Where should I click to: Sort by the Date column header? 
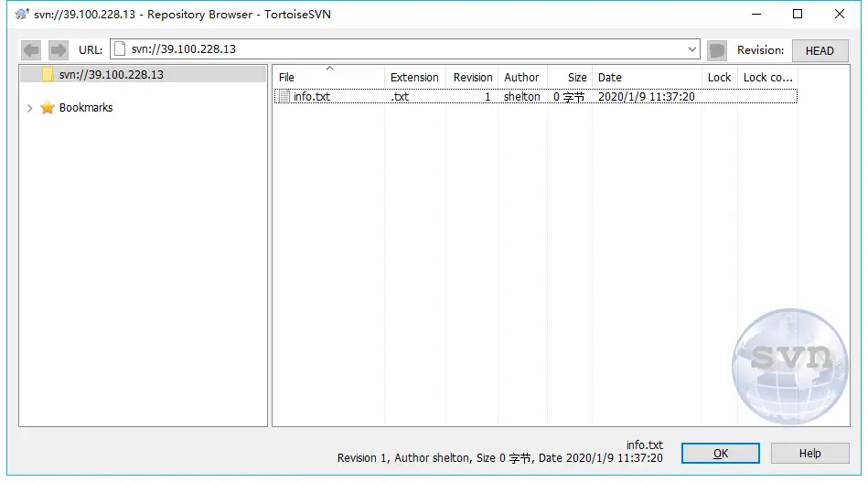(647, 78)
